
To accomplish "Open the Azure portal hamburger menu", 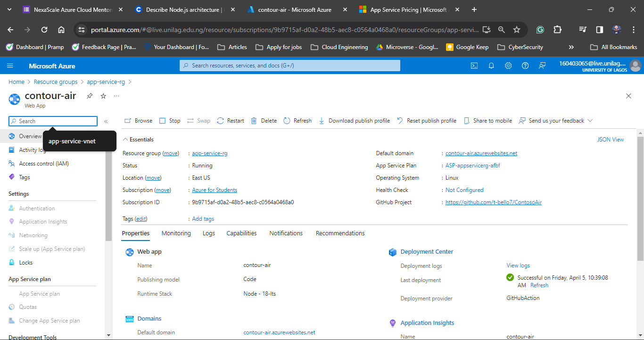I will [x=10, y=66].
